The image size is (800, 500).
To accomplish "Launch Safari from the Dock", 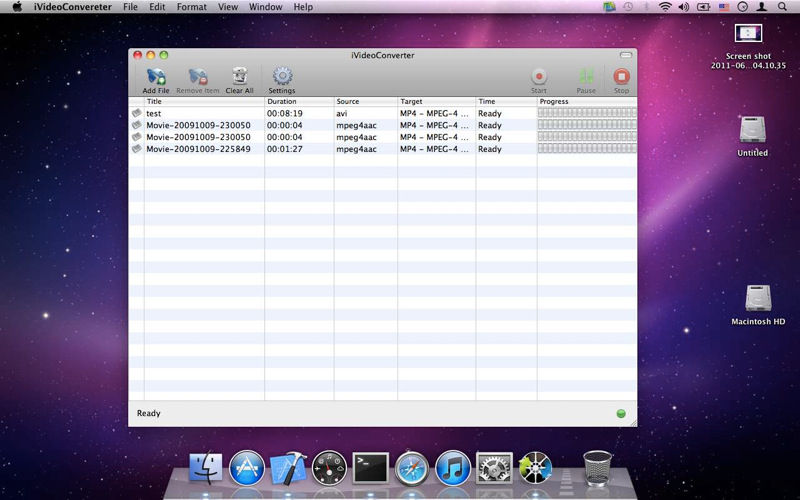I will point(412,467).
